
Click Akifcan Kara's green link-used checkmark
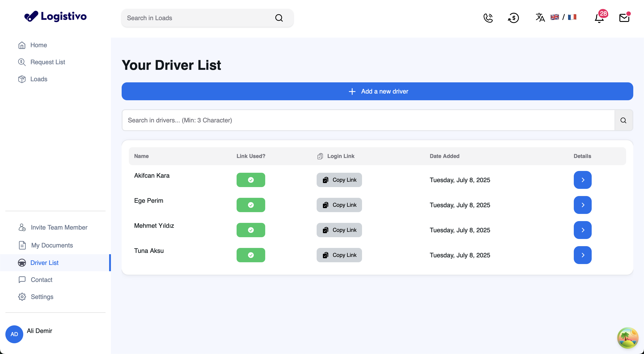(x=251, y=180)
